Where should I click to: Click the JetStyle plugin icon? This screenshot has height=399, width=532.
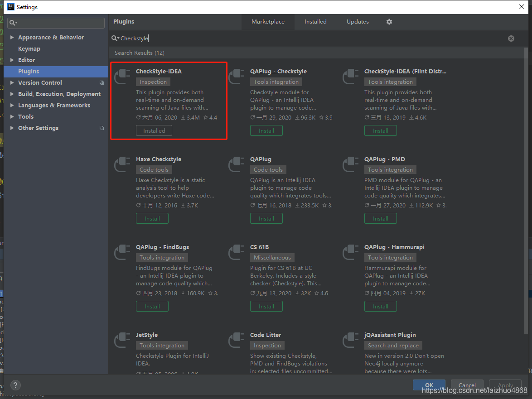(x=122, y=340)
